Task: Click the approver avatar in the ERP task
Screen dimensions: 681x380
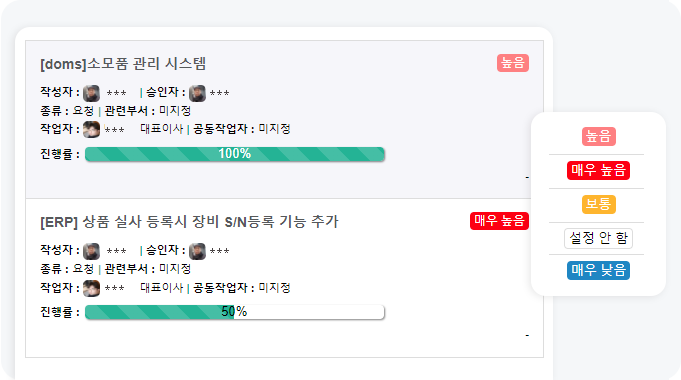Action: click(x=197, y=251)
